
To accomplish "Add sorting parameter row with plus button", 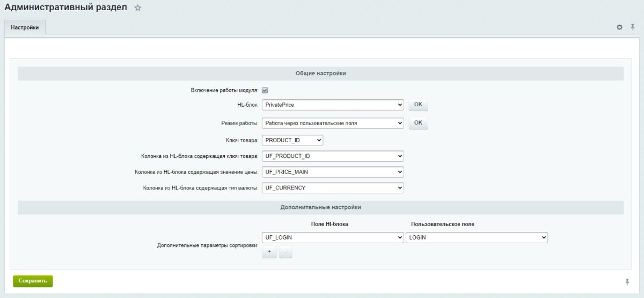I will coord(269,252).
